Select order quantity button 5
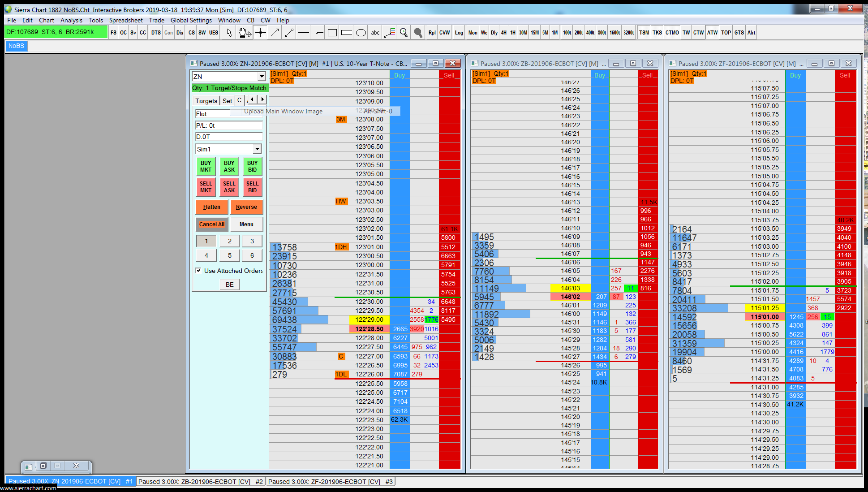Viewport: 868px width, 492px height. click(230, 255)
